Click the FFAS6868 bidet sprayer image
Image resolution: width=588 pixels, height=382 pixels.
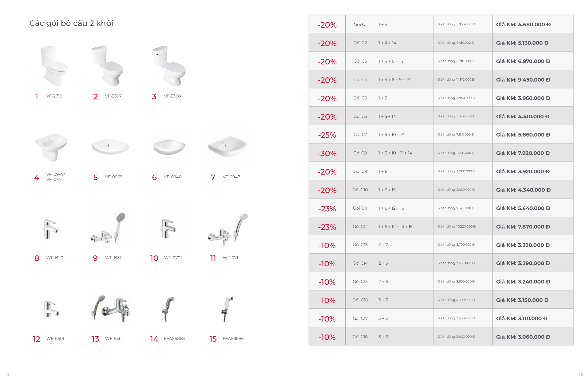pyautogui.click(x=168, y=309)
